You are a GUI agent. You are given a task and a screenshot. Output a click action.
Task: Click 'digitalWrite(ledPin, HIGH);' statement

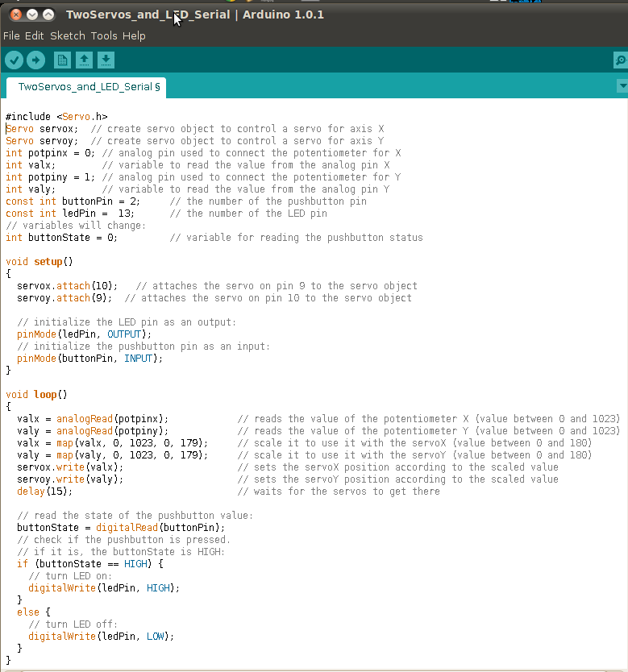point(104,588)
